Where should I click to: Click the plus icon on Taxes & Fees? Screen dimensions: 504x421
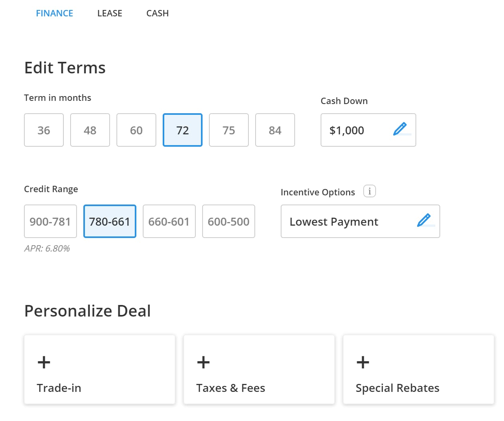[x=203, y=362]
